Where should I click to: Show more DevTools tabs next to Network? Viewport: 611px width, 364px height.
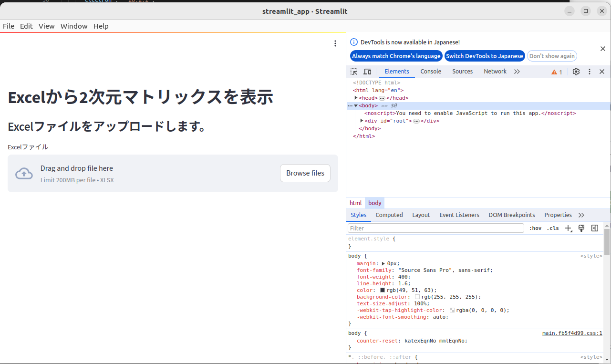click(x=517, y=72)
